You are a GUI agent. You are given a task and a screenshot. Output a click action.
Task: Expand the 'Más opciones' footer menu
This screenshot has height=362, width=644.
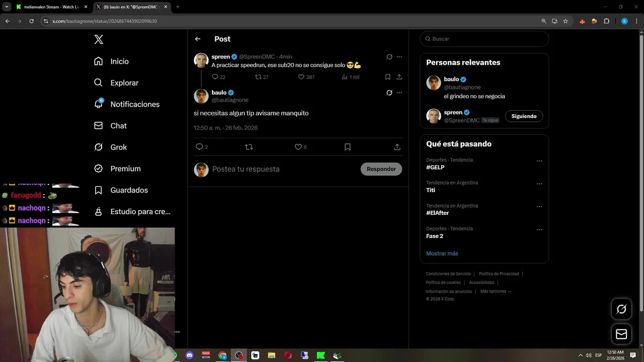pos(495,291)
